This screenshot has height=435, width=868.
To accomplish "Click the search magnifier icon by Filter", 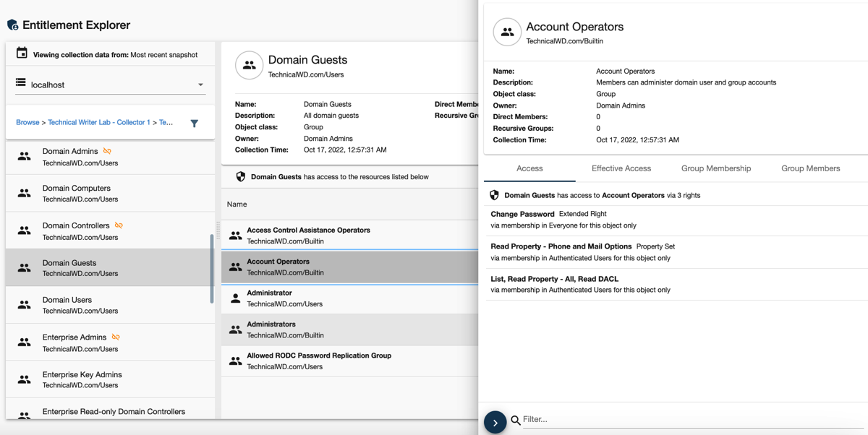I will (x=515, y=420).
